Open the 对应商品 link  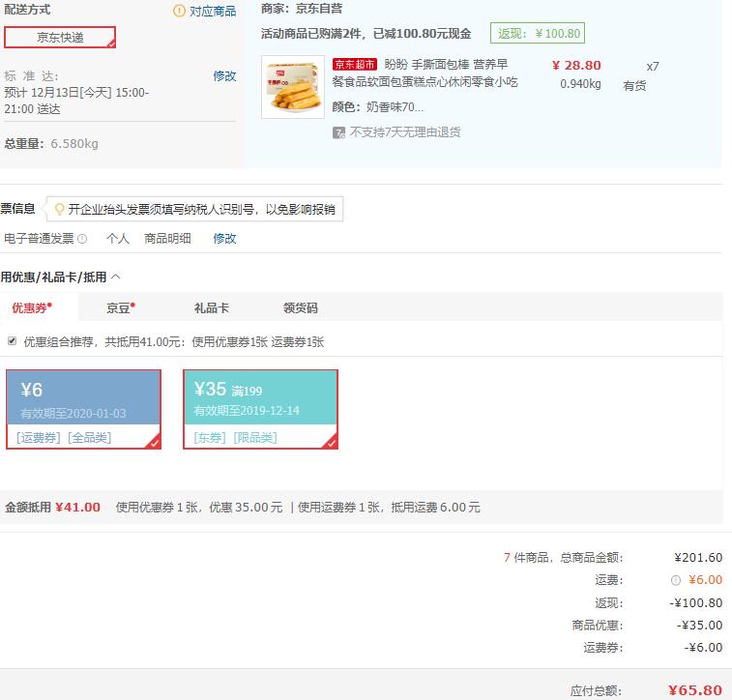click(x=213, y=12)
